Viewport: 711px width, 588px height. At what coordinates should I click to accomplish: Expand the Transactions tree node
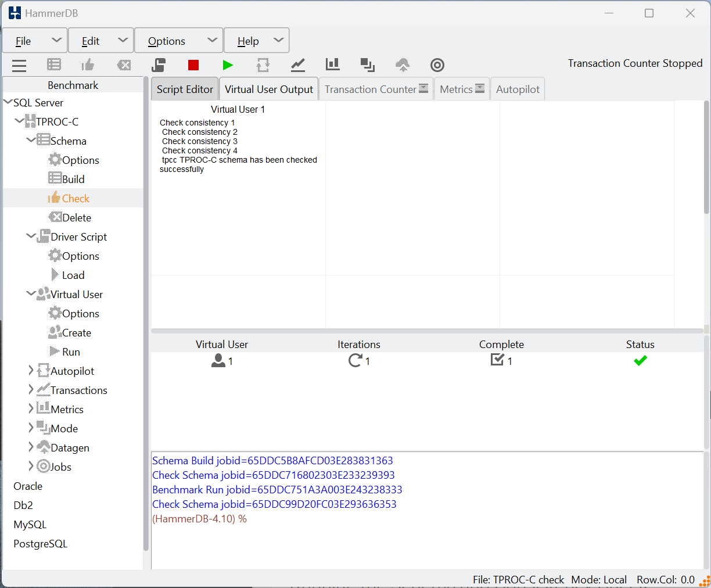click(x=31, y=389)
